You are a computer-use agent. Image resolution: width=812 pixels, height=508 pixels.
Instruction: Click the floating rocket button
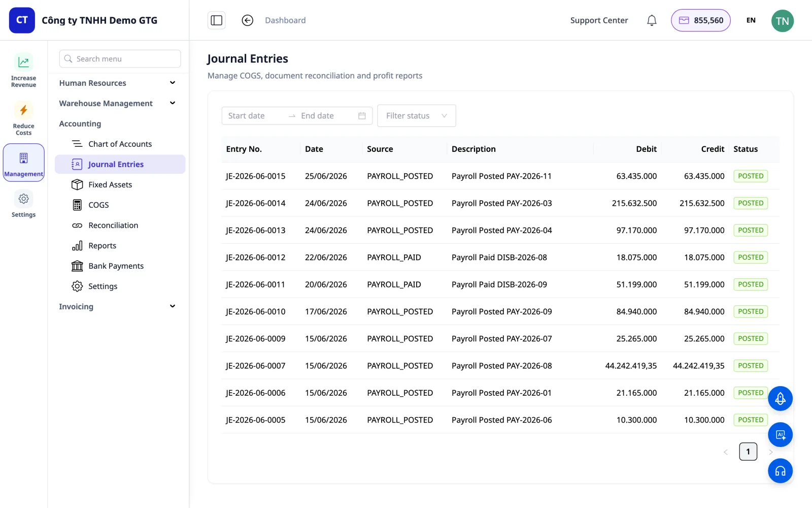pyautogui.click(x=780, y=399)
